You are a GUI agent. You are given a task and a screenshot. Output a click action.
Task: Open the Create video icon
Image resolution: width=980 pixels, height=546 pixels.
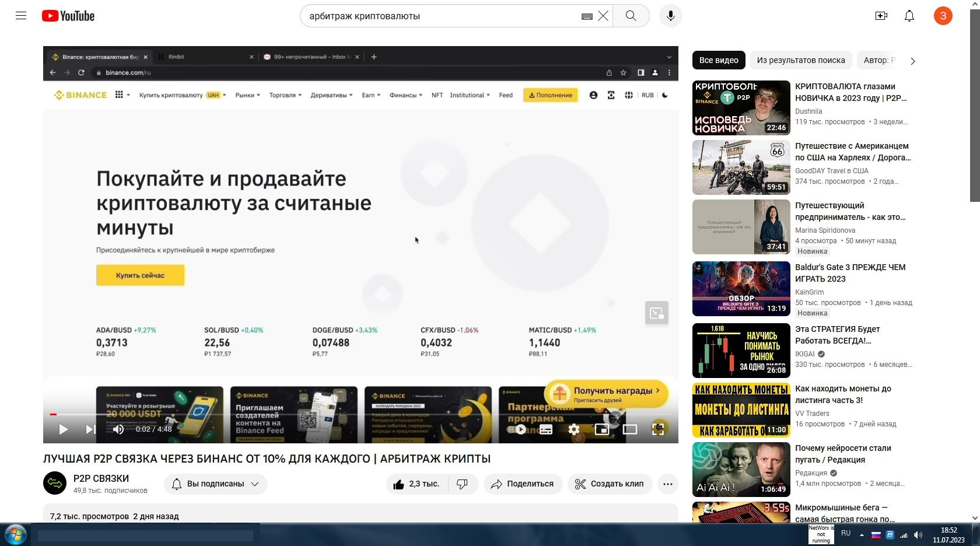tap(881, 16)
